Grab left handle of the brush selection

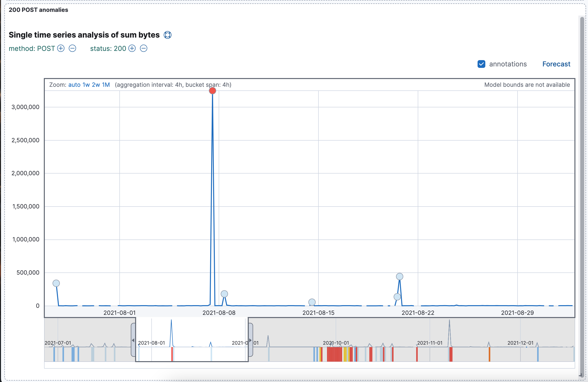point(133,340)
